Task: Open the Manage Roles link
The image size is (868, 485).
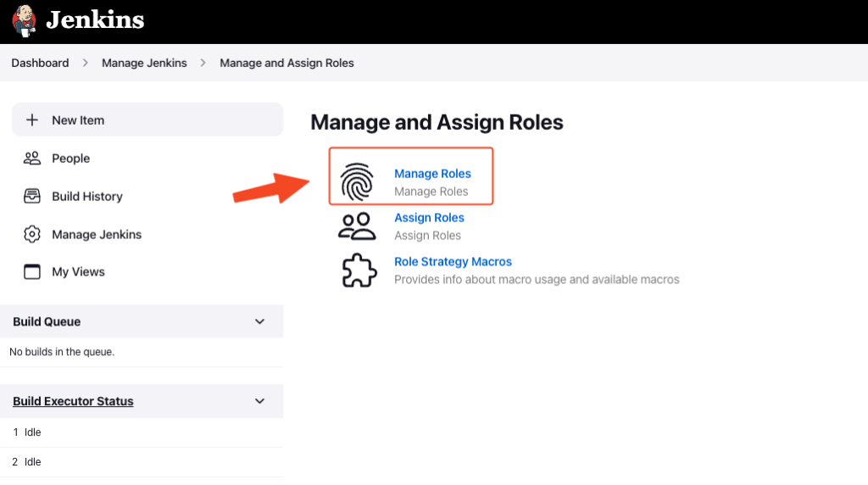Action: click(x=432, y=174)
